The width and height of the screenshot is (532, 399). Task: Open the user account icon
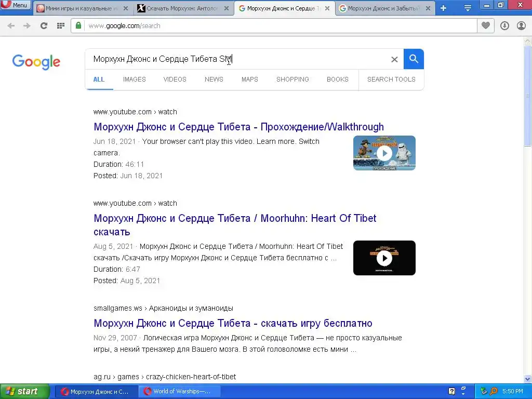(x=522, y=26)
